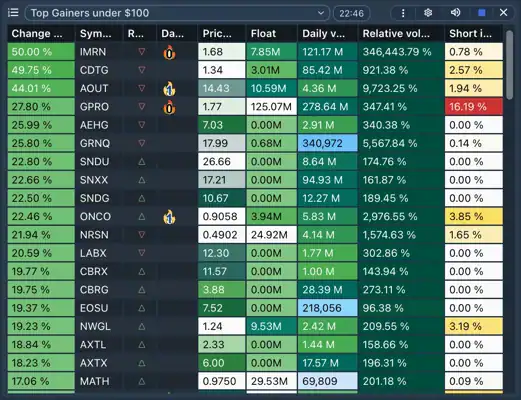
Task: Click the 16.19 % short interest cell
Action: click(474, 107)
